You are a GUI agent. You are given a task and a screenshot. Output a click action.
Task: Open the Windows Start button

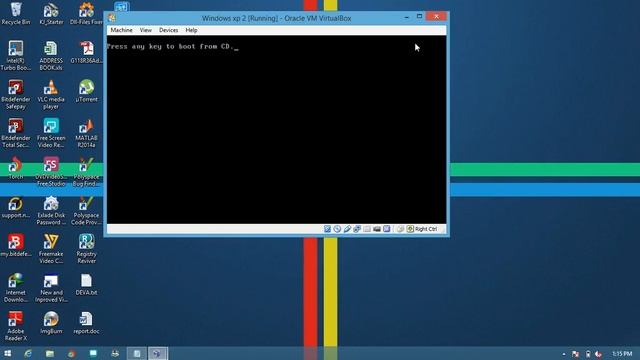7,353
